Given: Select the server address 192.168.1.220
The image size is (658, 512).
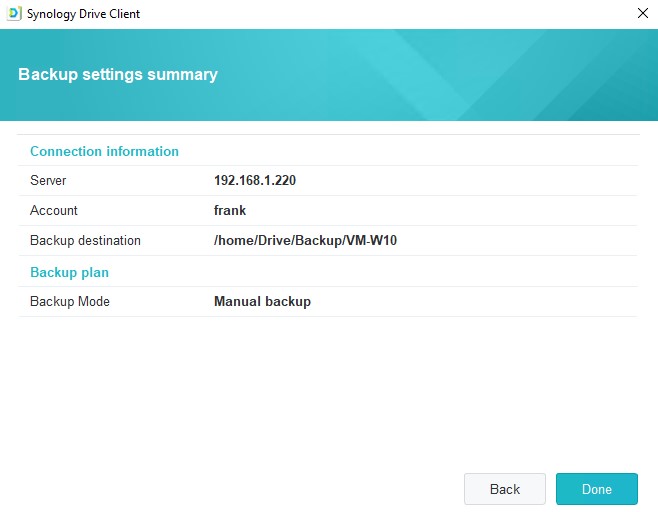Looking at the screenshot, I should coord(255,180).
